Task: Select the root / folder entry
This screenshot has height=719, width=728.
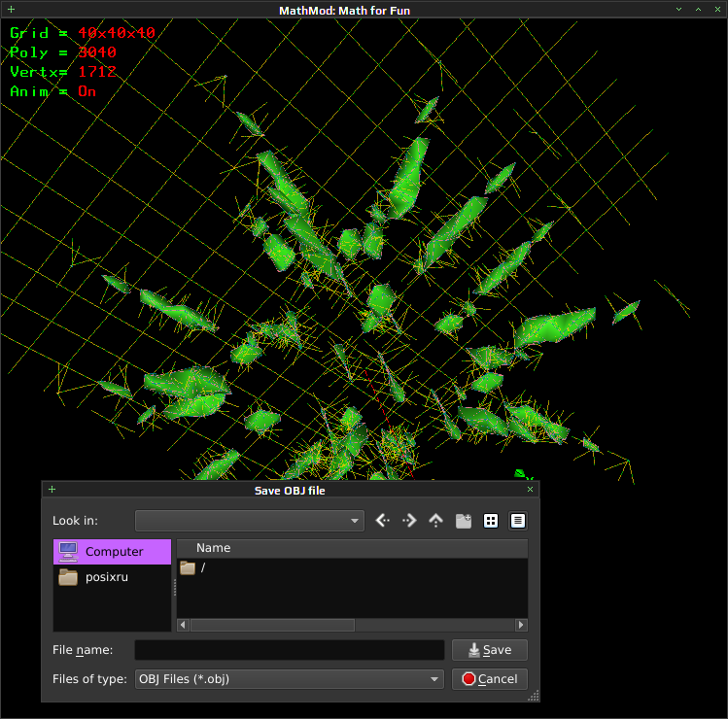Action: 192,567
